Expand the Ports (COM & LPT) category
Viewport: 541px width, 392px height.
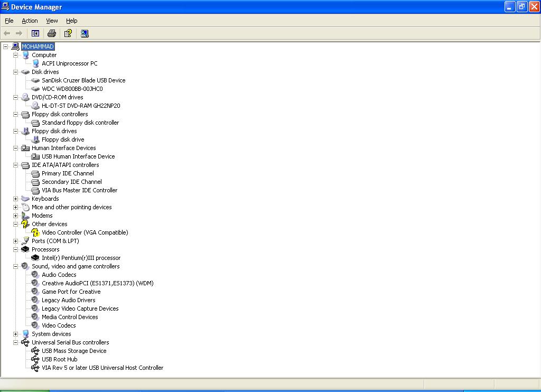click(x=15, y=241)
